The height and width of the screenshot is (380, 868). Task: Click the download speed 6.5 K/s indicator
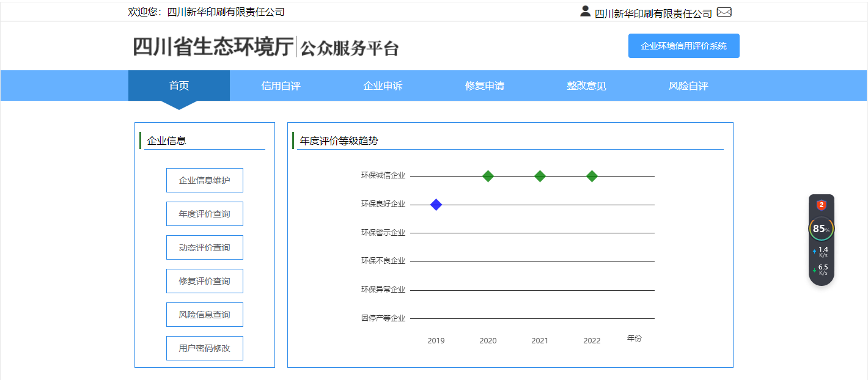pos(822,269)
